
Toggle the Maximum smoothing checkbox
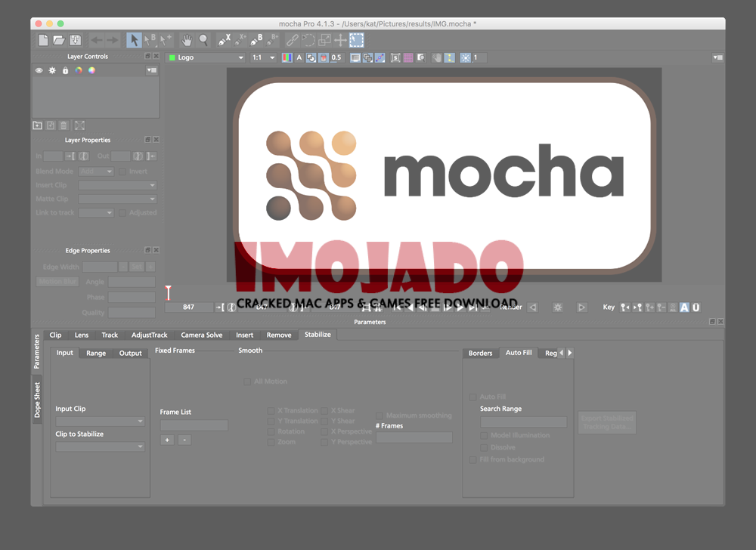[x=380, y=415]
